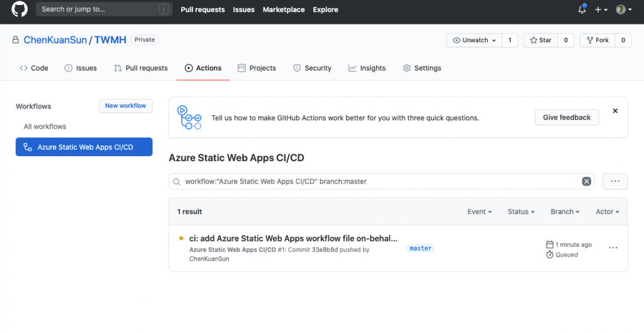Click the Give feedback button

click(567, 118)
